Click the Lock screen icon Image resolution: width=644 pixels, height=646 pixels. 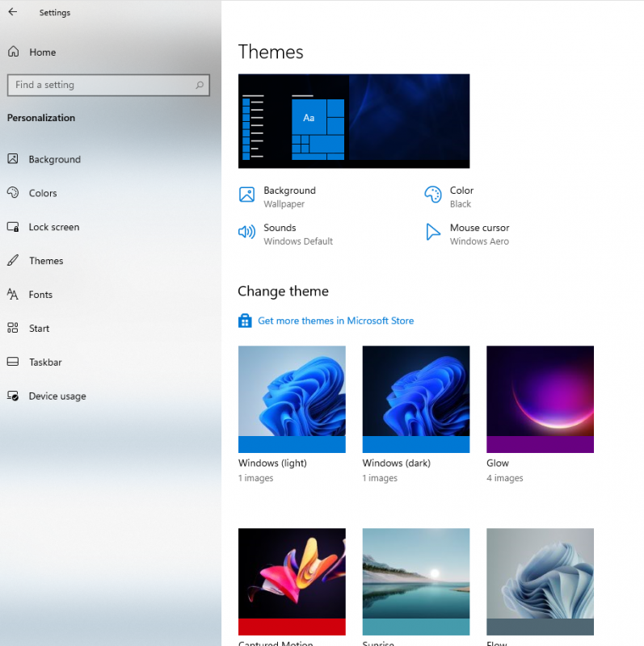(13, 227)
